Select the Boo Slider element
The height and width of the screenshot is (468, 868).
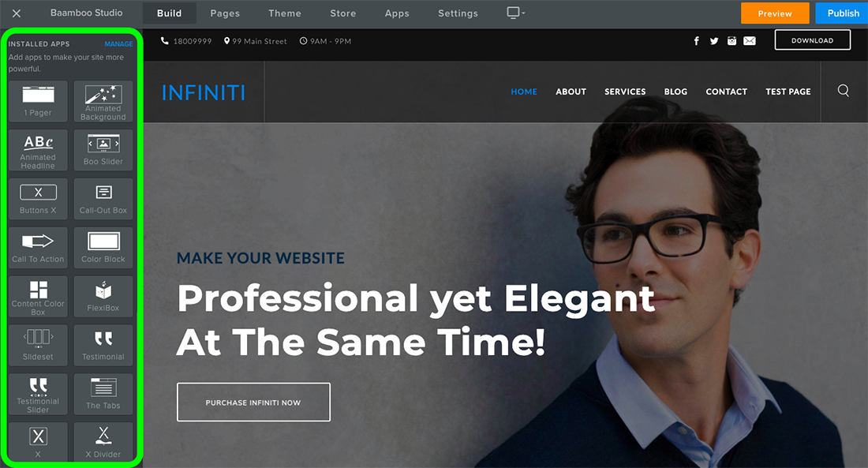[x=103, y=150]
